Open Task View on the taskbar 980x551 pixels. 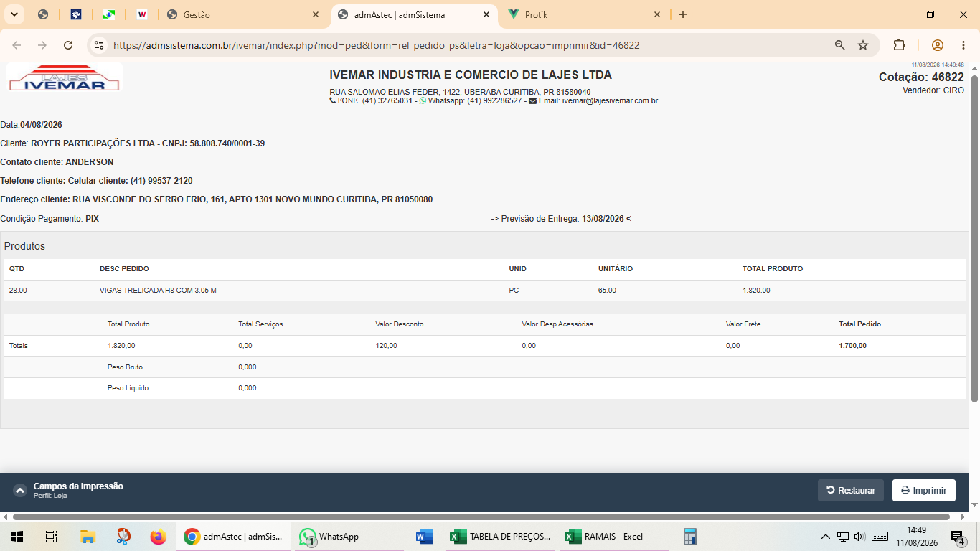[51, 536]
